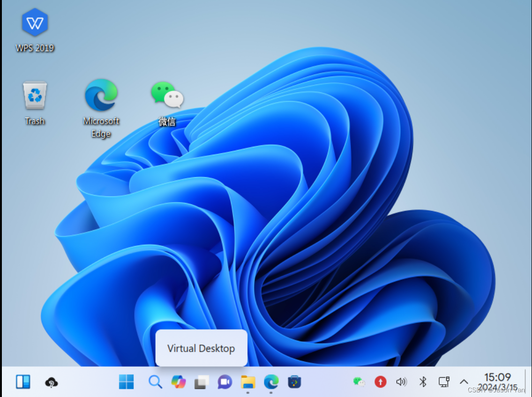Open the Windows Start menu
Screen dimensions: 532x397
pos(126,382)
